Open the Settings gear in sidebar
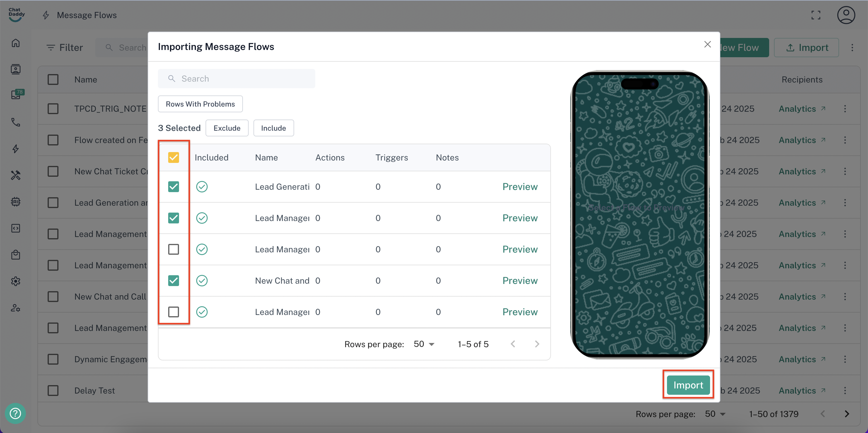 click(15, 281)
